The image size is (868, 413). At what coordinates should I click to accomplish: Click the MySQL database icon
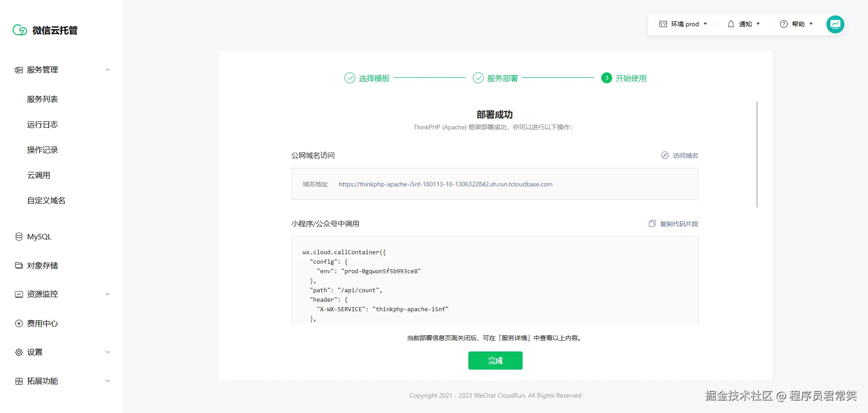tap(19, 237)
